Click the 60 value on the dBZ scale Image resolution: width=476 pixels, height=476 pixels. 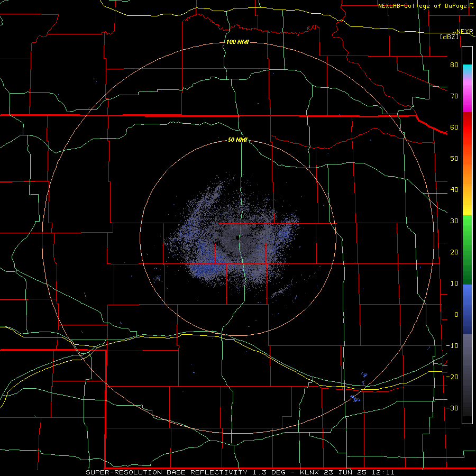pos(454,127)
